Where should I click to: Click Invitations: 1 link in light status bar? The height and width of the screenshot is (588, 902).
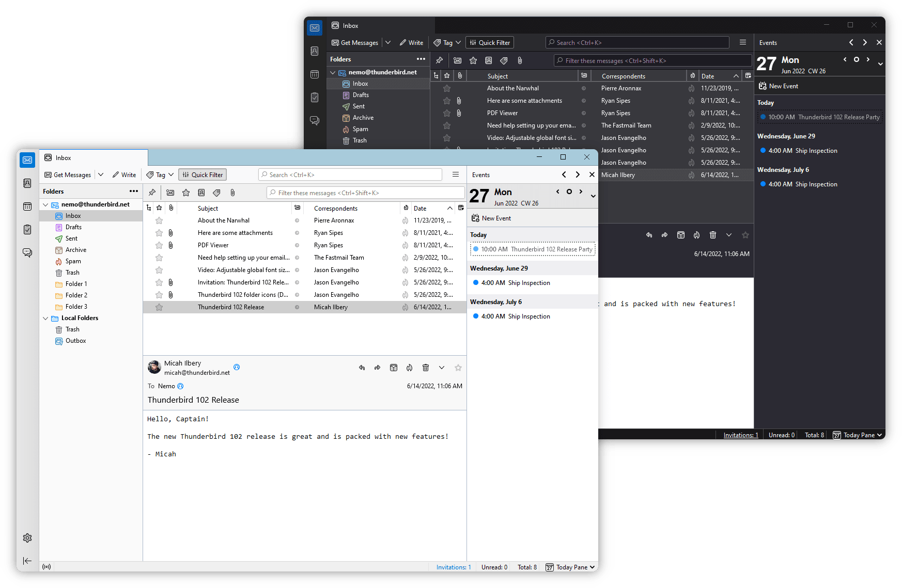454,567
